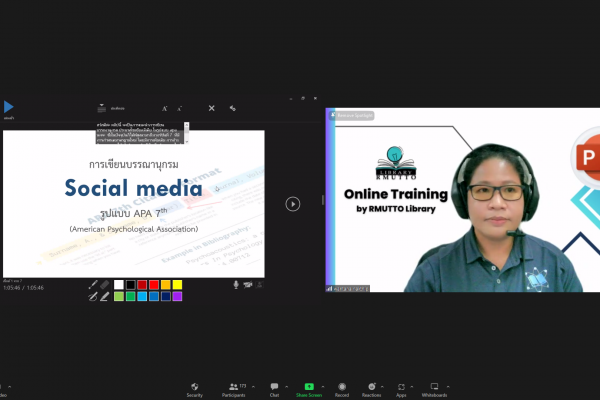
Task: Click the 1:05:46 recording timer
Action: coord(23,288)
